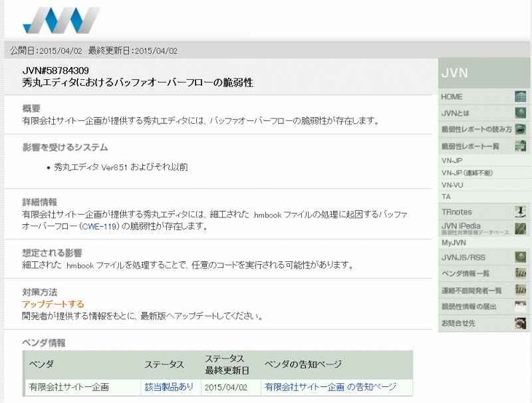Open 脆弱性レポートの読み方 menu item
Viewport: 532px width, 403px height.
pos(484,129)
